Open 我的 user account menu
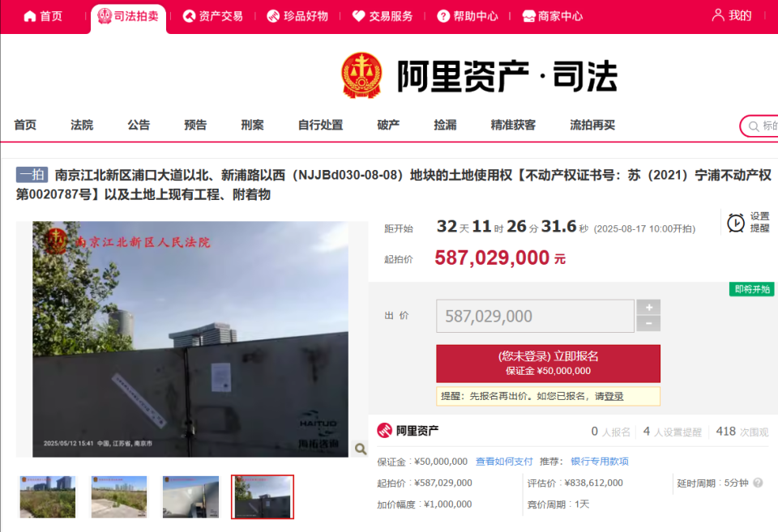This screenshot has height=532, width=778. tap(732, 15)
